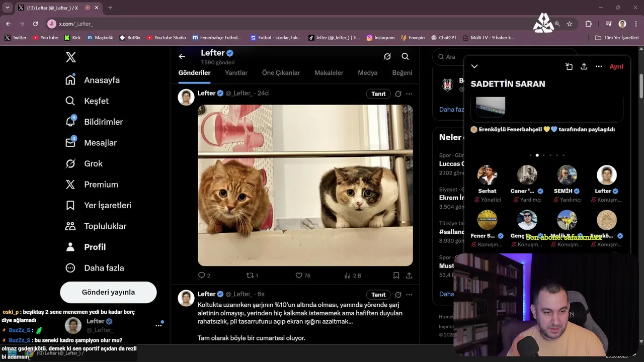Open more options on the 6s post
The image size is (644, 362).
point(409,295)
